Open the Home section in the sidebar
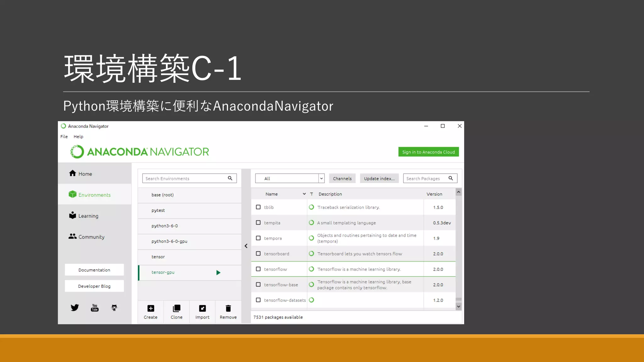Viewport: 644px width, 362px height. [x=94, y=173]
